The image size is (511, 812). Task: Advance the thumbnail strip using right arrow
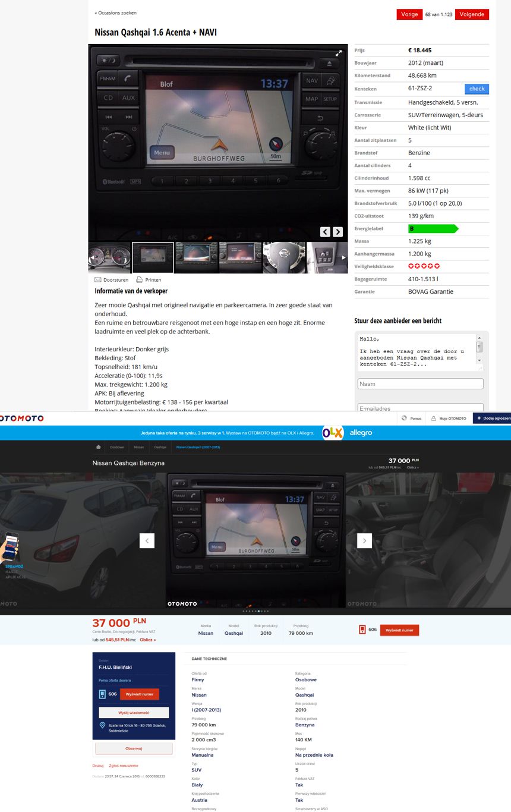click(x=342, y=257)
